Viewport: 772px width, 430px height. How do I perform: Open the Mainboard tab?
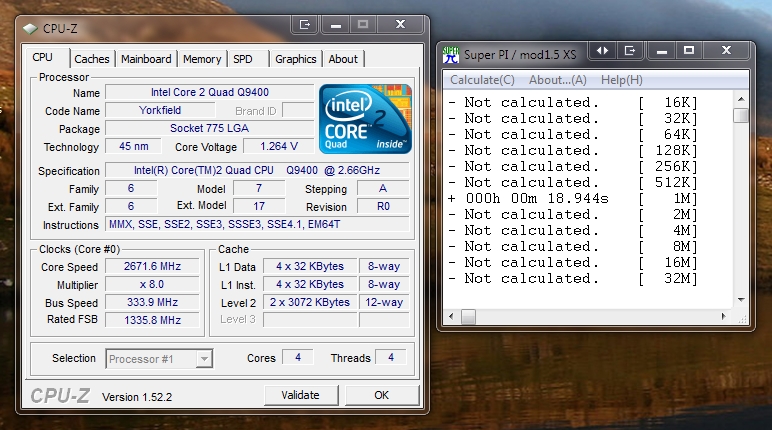tap(146, 59)
